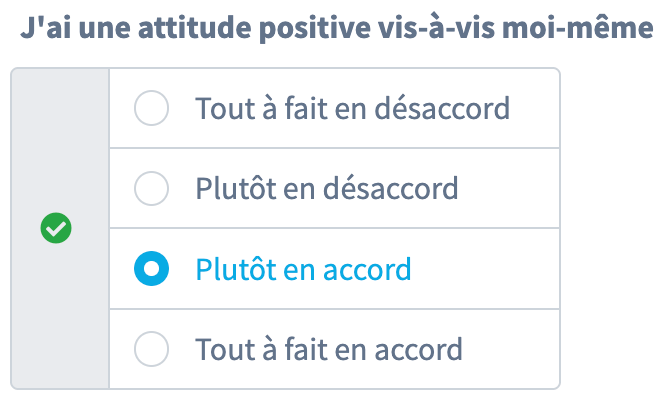The height and width of the screenshot is (400, 660).
Task: Click the gray status panel above the checkmark
Action: 59,130
